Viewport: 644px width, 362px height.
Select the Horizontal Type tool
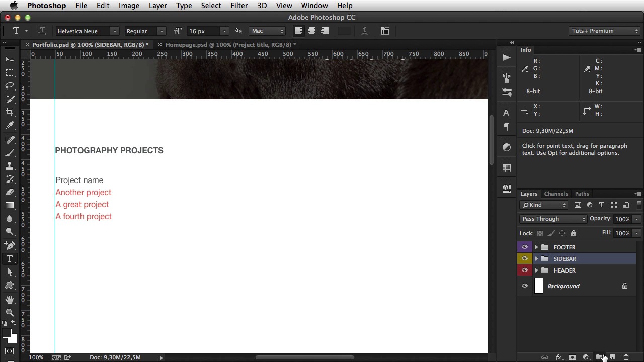(10, 259)
